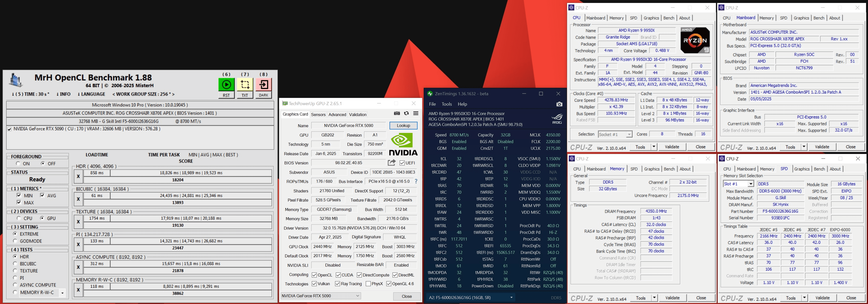Click TIME : 30 s setting
Viewport: 868px width, 304px height.
(x=31, y=94)
